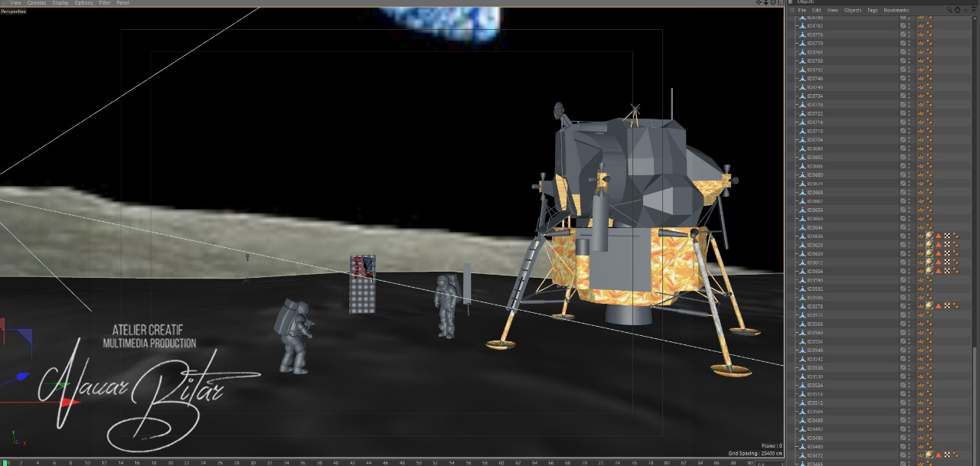Click the search magnifier icon in Objects panel

[949, 10]
